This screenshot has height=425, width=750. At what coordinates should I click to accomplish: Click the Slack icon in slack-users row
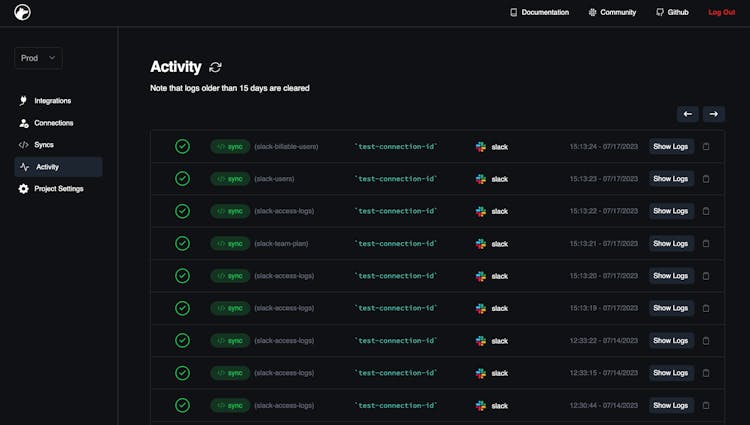point(481,179)
